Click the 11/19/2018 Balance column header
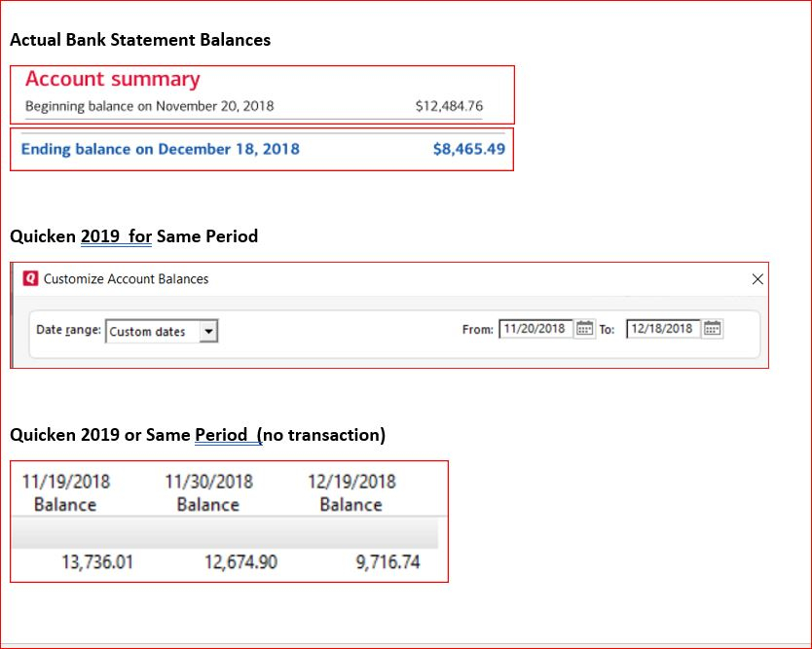This screenshot has height=649, width=812. pos(66,492)
